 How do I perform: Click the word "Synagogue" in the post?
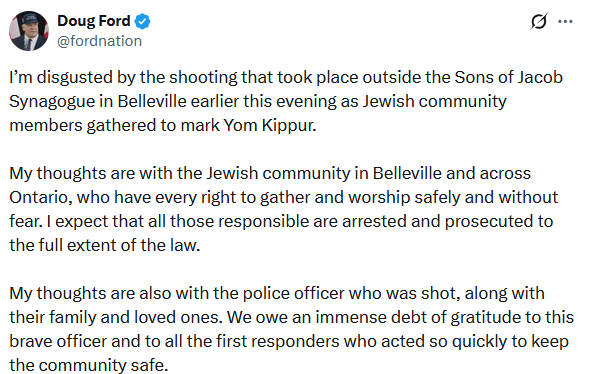click(52, 102)
